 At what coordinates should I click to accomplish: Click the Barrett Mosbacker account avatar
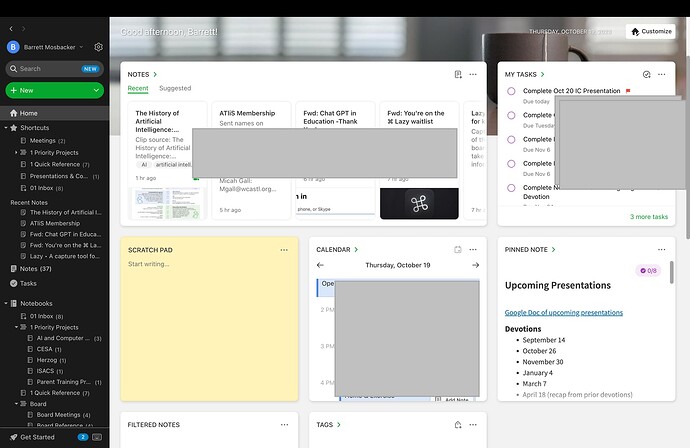click(x=13, y=47)
